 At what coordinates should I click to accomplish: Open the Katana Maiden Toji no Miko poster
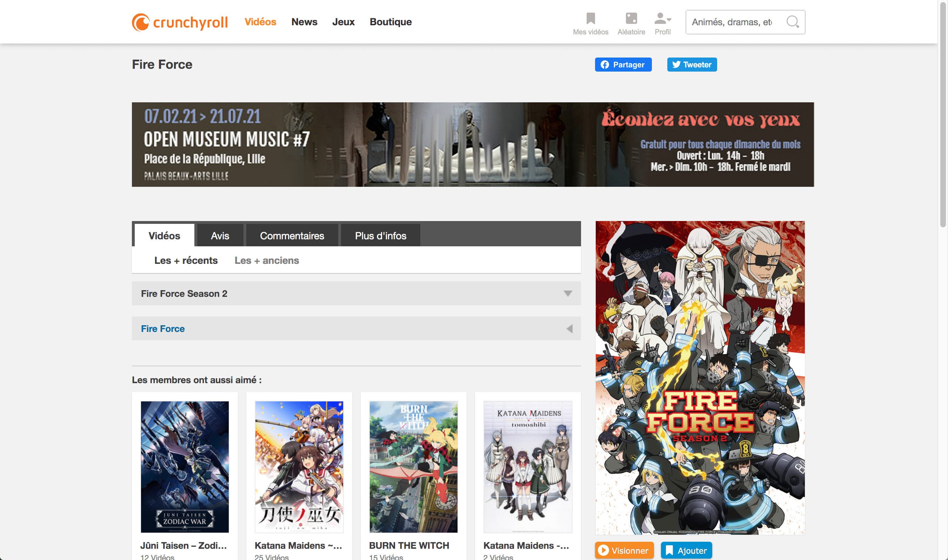coord(299,467)
